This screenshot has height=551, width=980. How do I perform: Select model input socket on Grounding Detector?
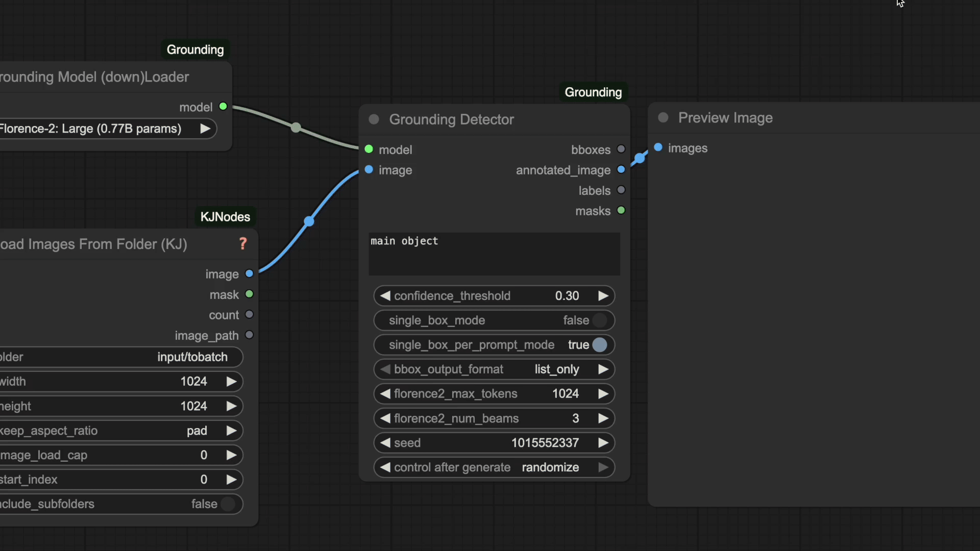[x=369, y=149]
